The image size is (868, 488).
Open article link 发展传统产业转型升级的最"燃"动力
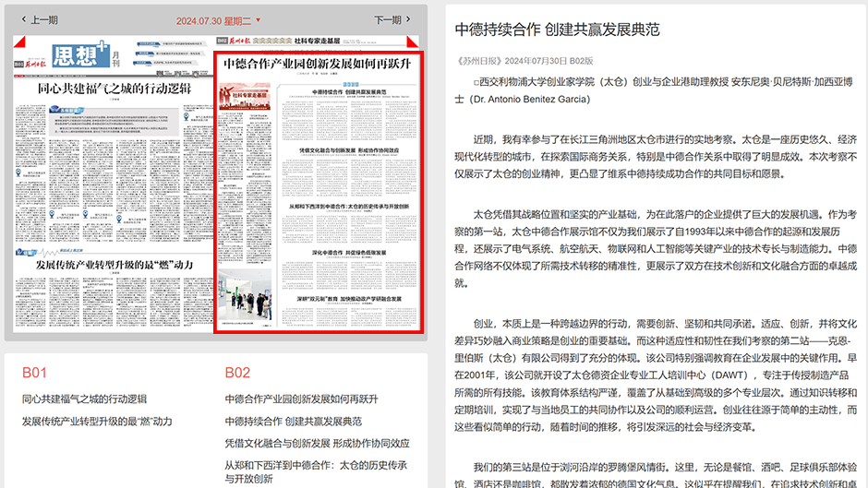[97, 421]
